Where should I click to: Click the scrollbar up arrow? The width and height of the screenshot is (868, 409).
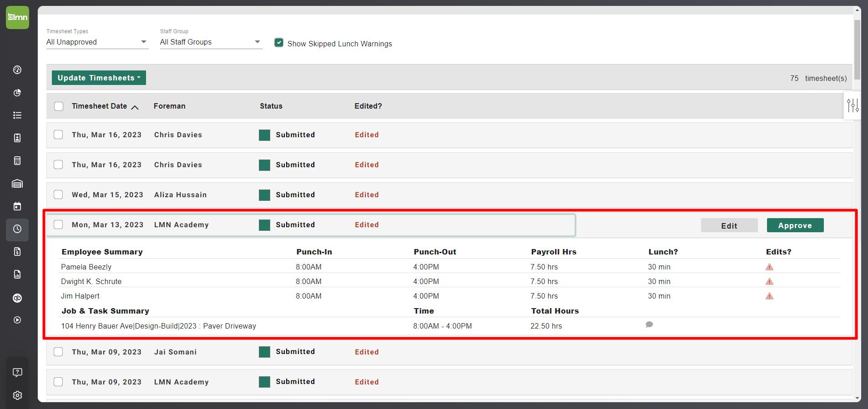(x=857, y=10)
